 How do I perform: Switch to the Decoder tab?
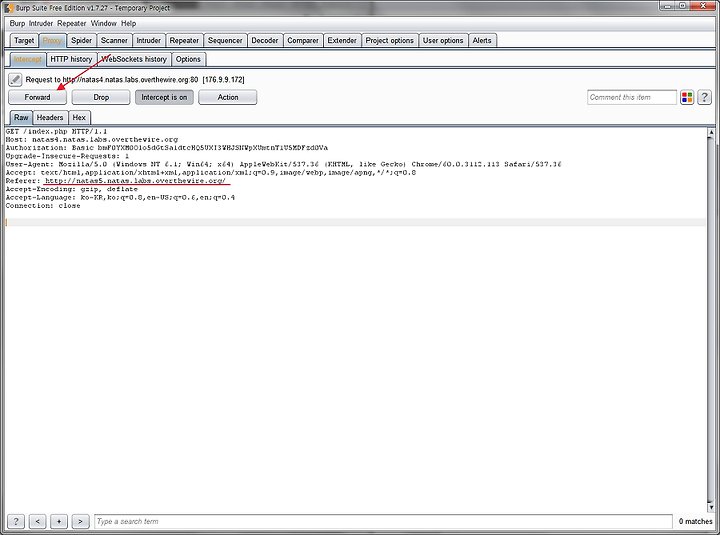point(265,40)
